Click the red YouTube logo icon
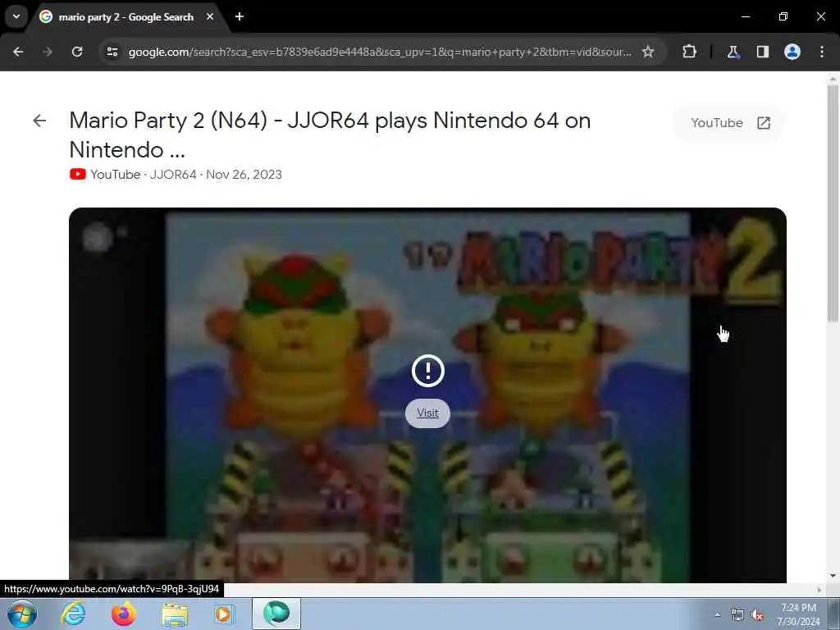 pyautogui.click(x=78, y=174)
